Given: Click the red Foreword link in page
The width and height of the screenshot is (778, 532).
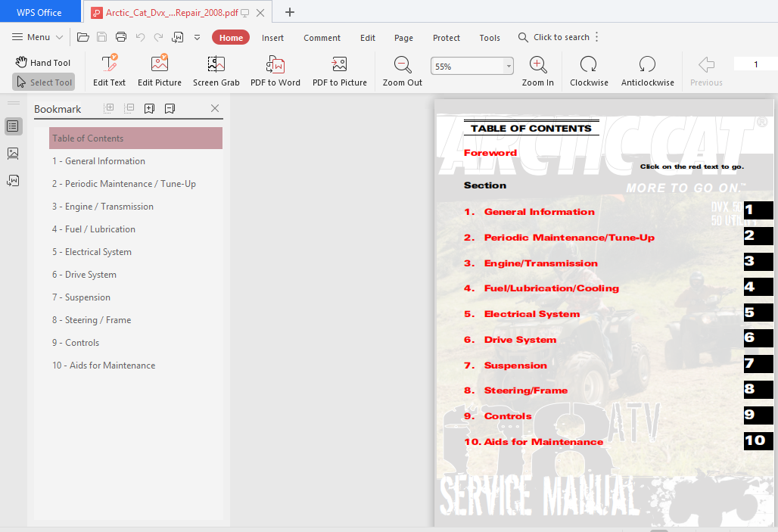Looking at the screenshot, I should [x=490, y=153].
